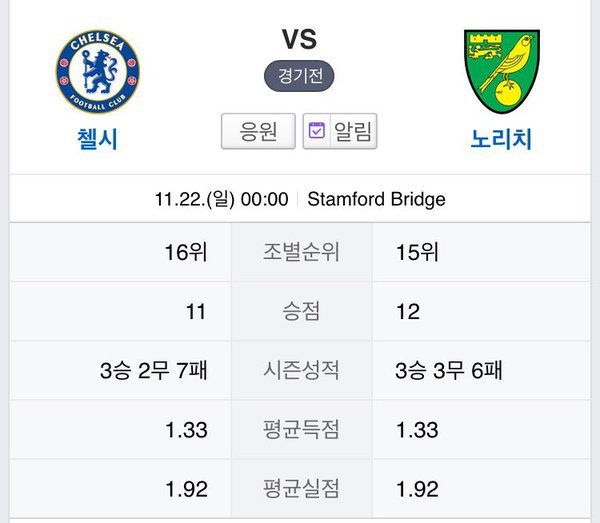The height and width of the screenshot is (523, 600).
Task: Click the match date 11.22.(일) 00:00
Action: click(222, 199)
